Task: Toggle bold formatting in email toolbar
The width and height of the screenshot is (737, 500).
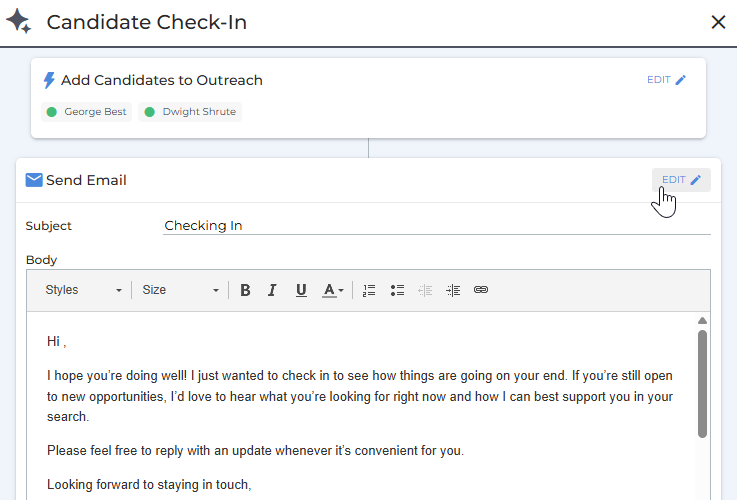Action: pyautogui.click(x=245, y=290)
